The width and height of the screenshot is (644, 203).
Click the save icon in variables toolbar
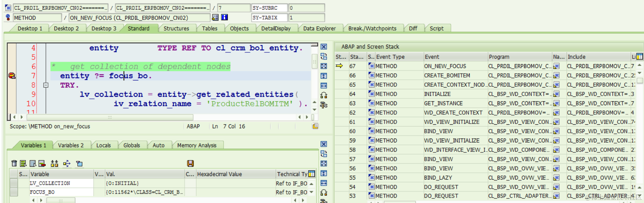(x=190, y=163)
